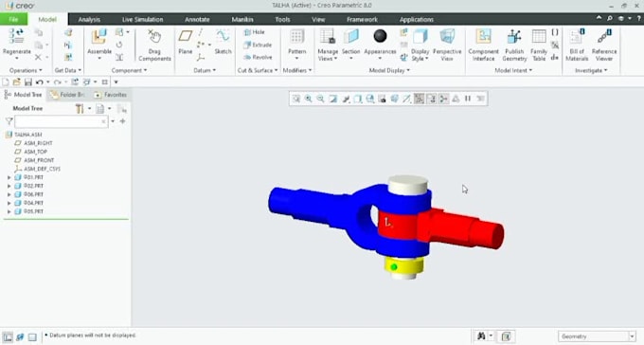The width and height of the screenshot is (644, 345).
Task: Click the pause simulation button in graphics toolbar
Action: [x=468, y=99]
